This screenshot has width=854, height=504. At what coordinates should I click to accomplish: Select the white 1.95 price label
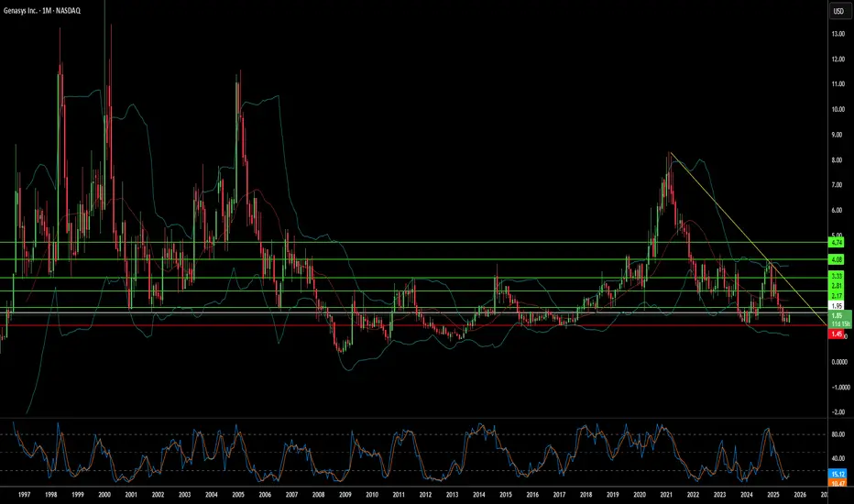click(x=837, y=306)
